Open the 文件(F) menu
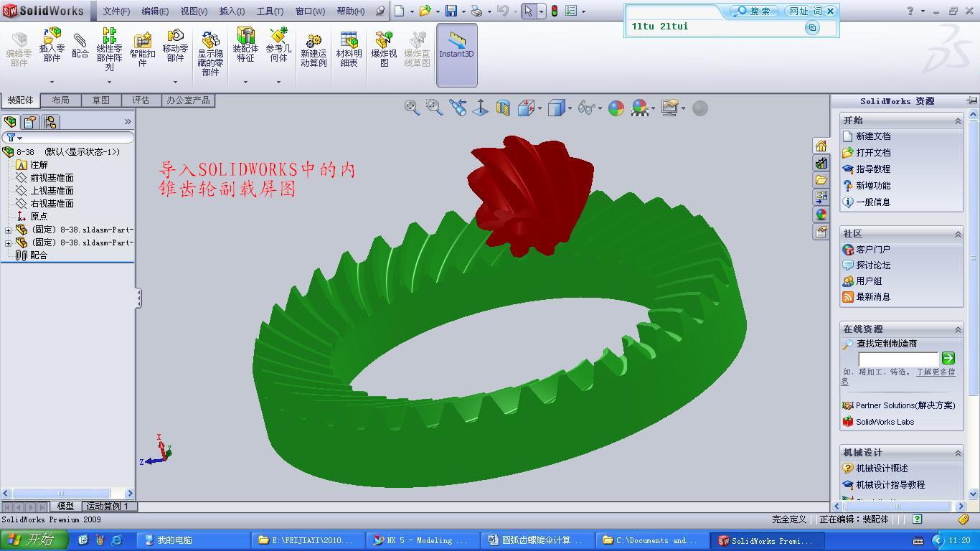980x551 pixels. coord(116,11)
